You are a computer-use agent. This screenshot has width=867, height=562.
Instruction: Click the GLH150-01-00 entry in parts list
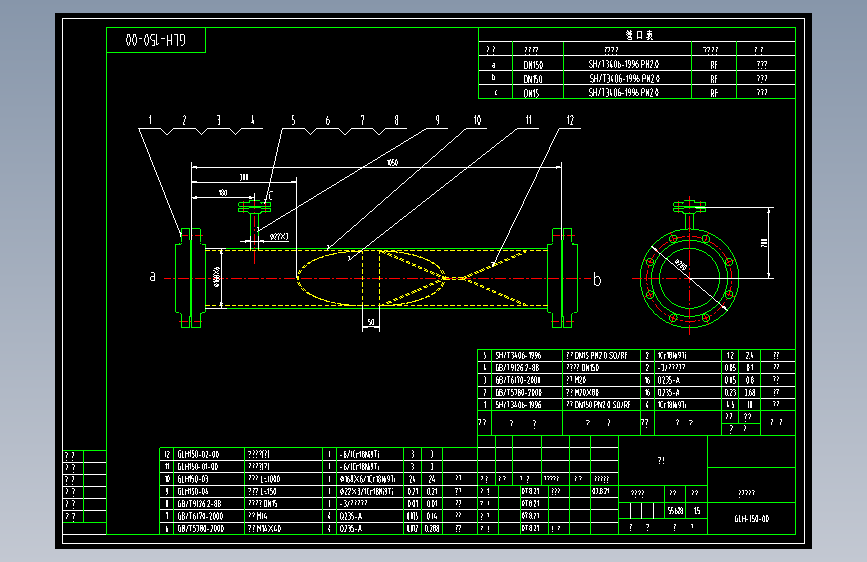[x=198, y=466]
